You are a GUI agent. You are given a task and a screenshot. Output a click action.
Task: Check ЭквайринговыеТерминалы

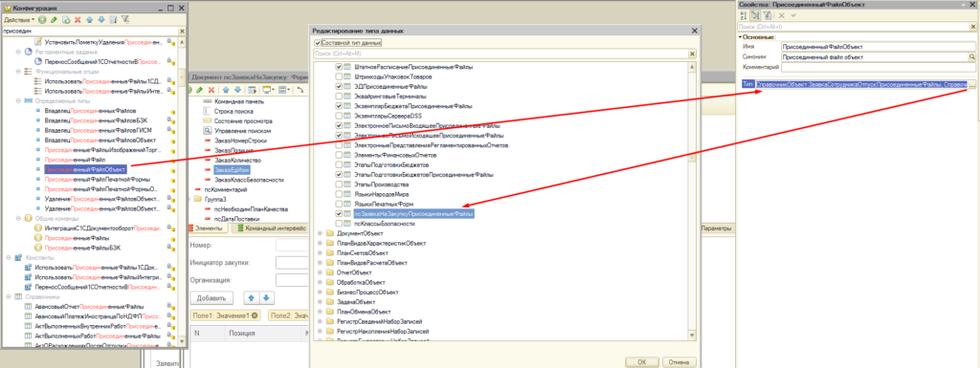[x=340, y=96]
